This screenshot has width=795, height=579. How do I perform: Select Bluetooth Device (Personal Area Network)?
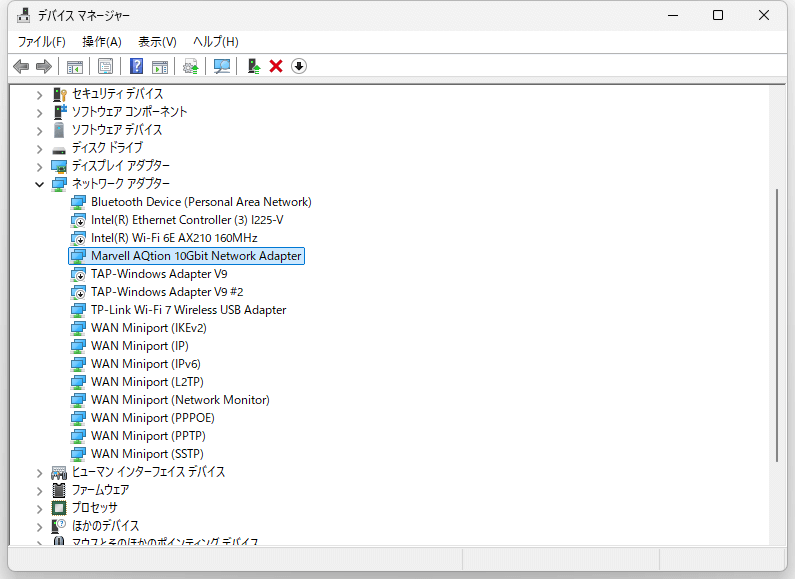[x=201, y=202]
